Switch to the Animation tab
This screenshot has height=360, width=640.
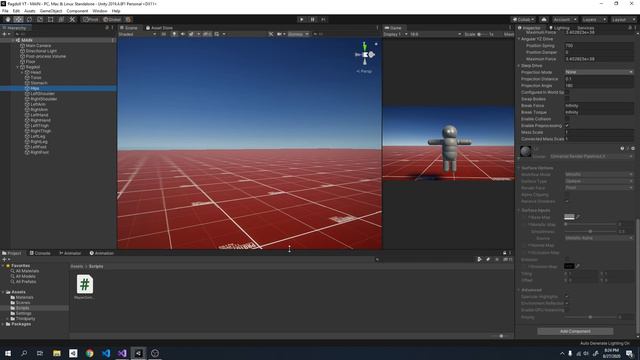[x=102, y=253]
